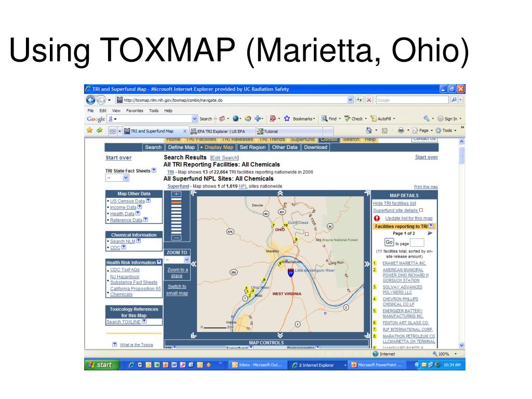Click the page vertical scrollbar down arrow
The image size is (532, 399).
[461, 345]
